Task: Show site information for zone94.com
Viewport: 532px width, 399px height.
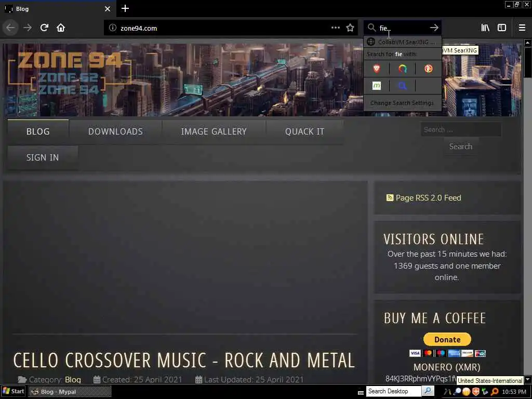Action: [x=112, y=28]
